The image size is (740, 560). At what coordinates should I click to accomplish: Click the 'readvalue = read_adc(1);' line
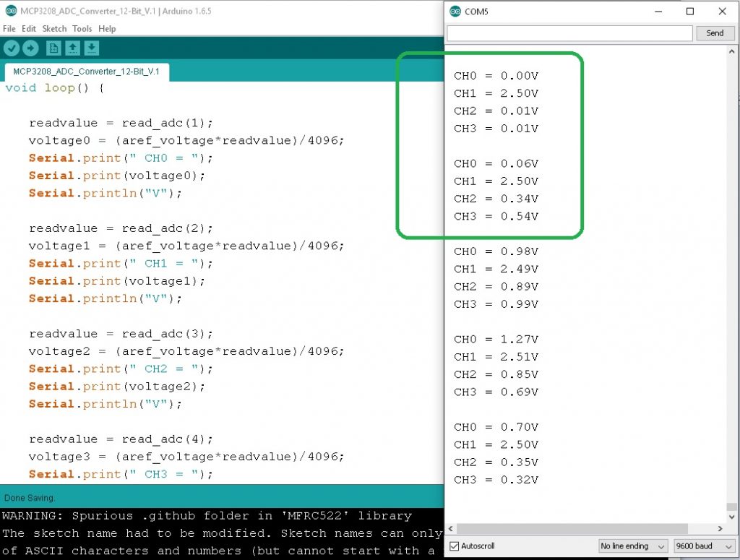121,123
